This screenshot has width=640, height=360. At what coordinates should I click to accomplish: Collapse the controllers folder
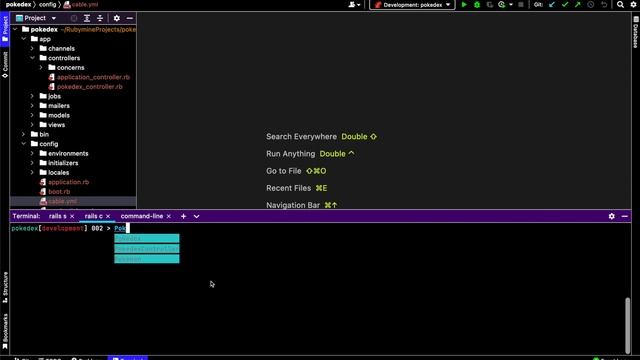[32, 58]
